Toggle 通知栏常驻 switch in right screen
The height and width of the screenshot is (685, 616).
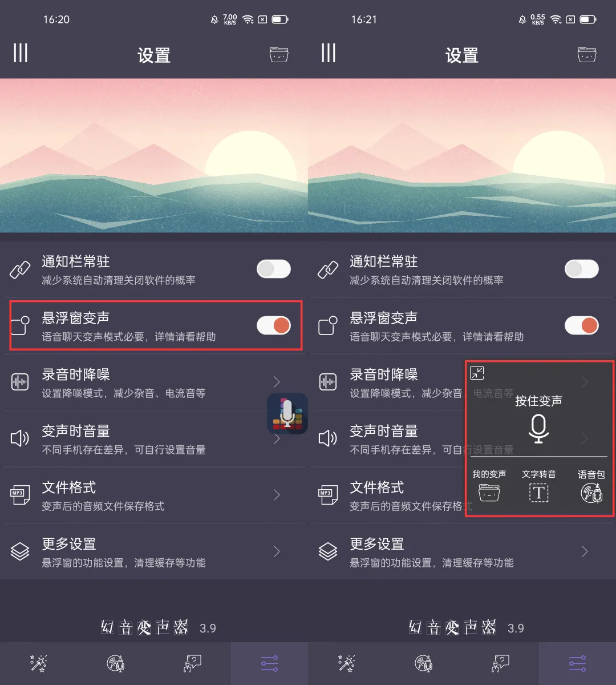click(x=582, y=269)
